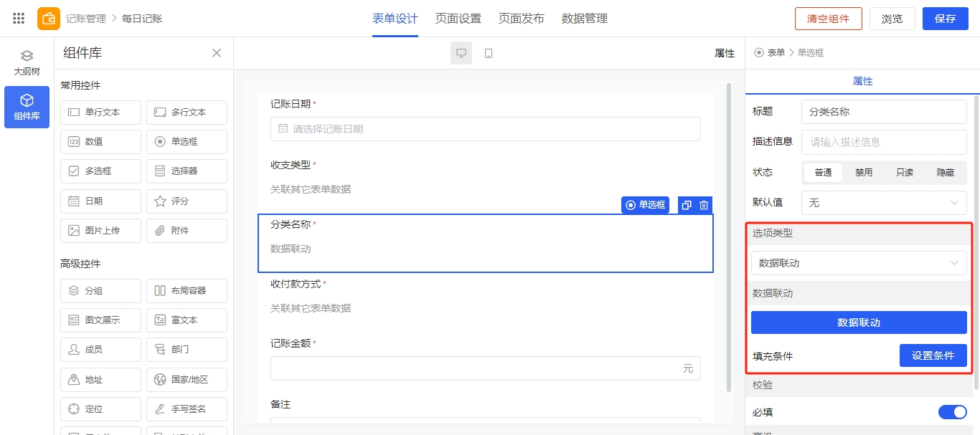The image size is (980, 435).
Task: Add the 评分 rating component
Action: pos(187,201)
